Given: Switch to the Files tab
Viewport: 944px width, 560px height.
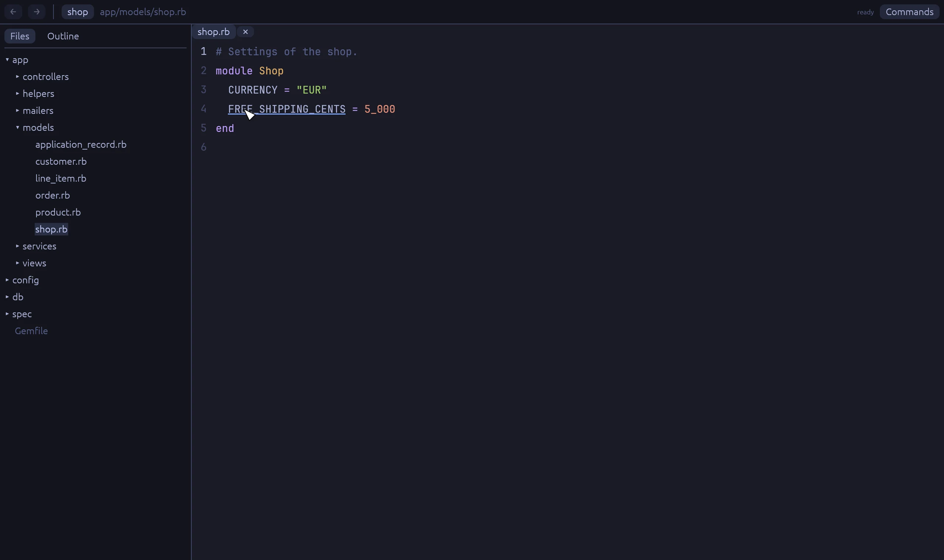Looking at the screenshot, I should 20,36.
